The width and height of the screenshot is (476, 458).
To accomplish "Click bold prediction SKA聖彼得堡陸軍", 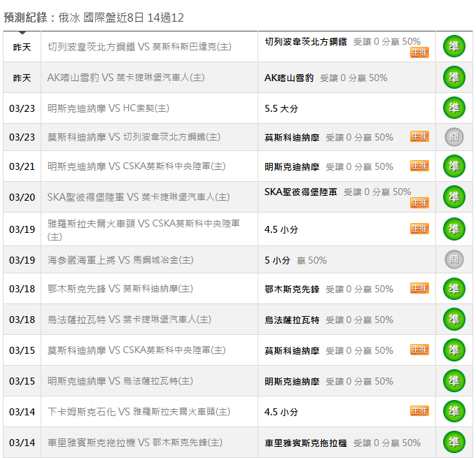I will click(x=300, y=192).
